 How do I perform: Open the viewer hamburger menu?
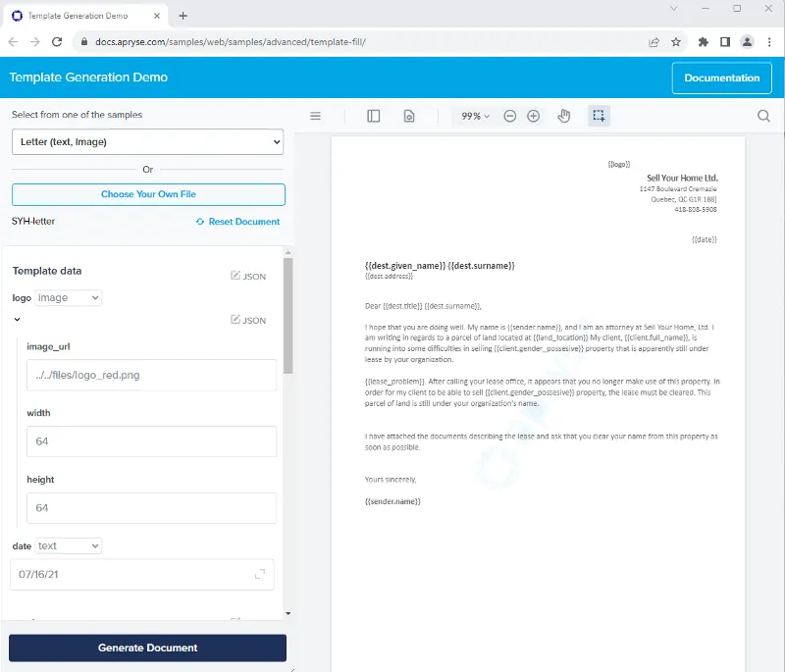pyautogui.click(x=315, y=116)
